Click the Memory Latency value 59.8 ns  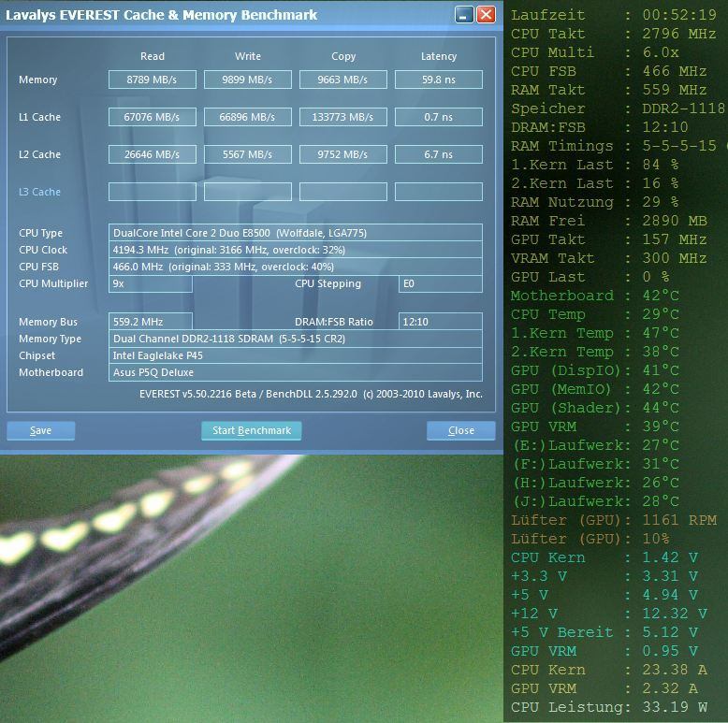[439, 80]
